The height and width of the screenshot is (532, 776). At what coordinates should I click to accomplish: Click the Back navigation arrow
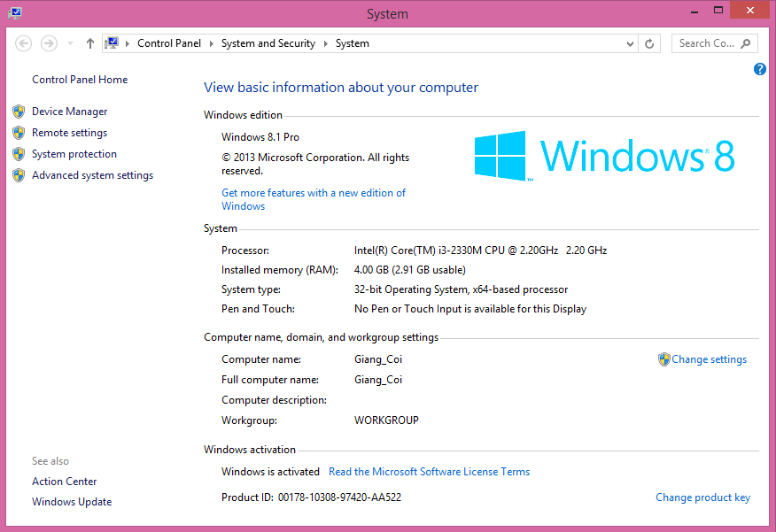23,42
